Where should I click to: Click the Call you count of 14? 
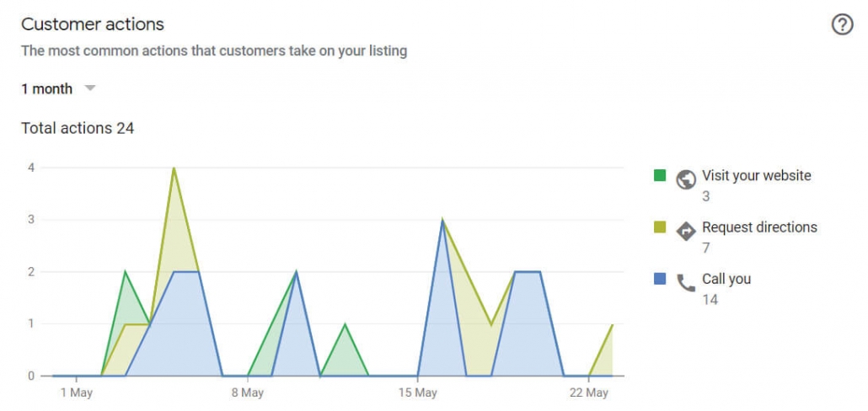(x=710, y=299)
